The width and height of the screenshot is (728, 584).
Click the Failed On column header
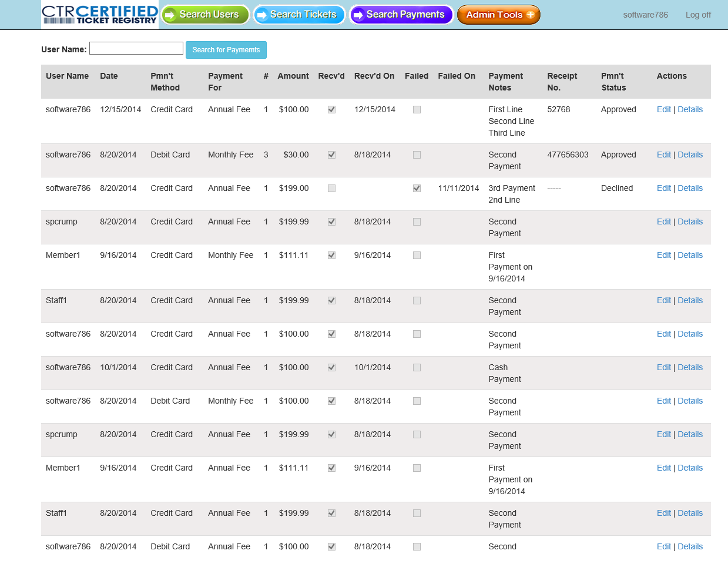pyautogui.click(x=457, y=76)
